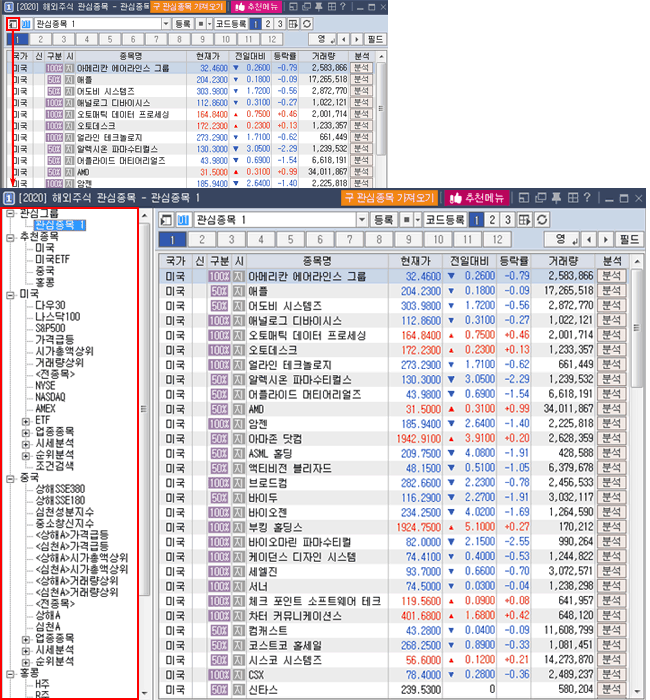This screenshot has height=700, width=650.
Task: Collapse the 중국 tree node
Action: coord(10,479)
